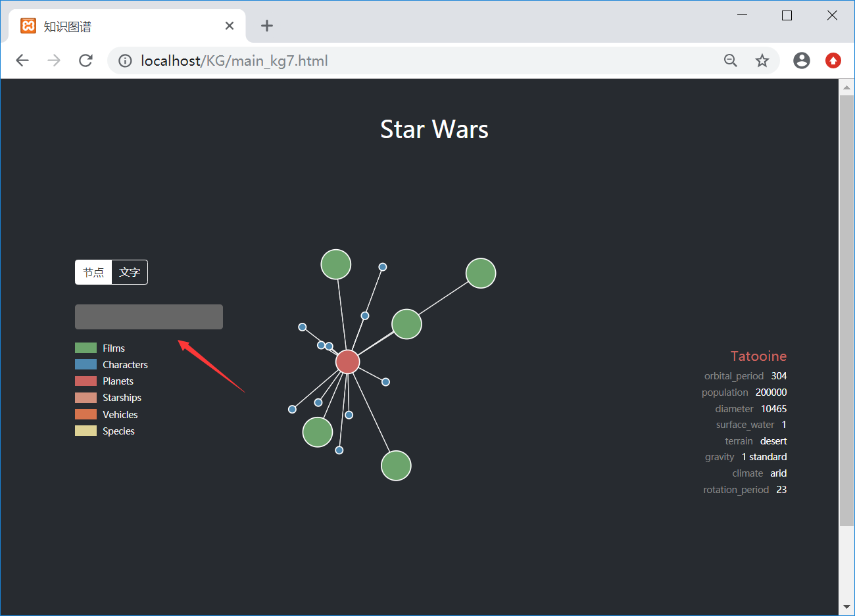Click the Vehicles legend label
The image size is (855, 616).
pyautogui.click(x=120, y=415)
